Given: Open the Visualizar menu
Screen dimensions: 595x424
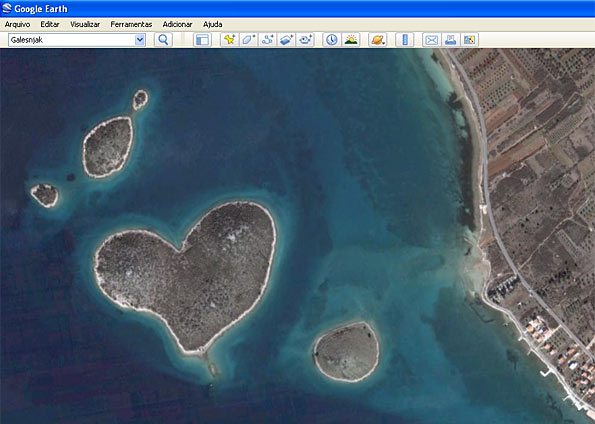Looking at the screenshot, I should pos(85,24).
